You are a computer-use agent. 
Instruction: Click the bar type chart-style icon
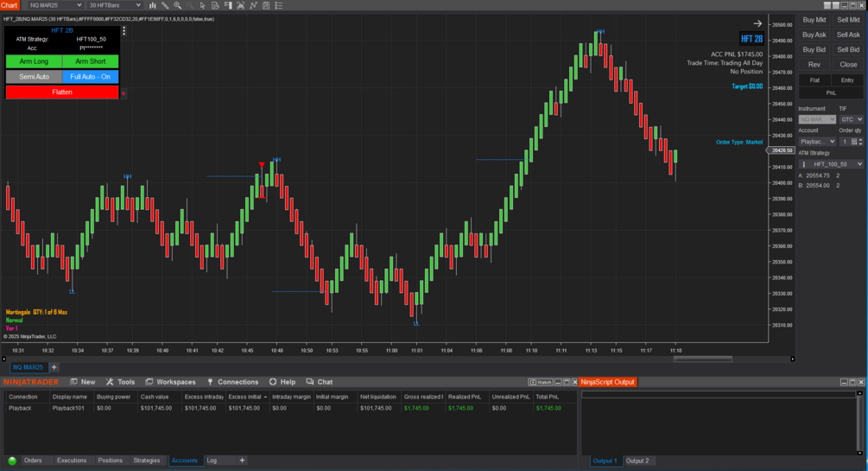152,5
